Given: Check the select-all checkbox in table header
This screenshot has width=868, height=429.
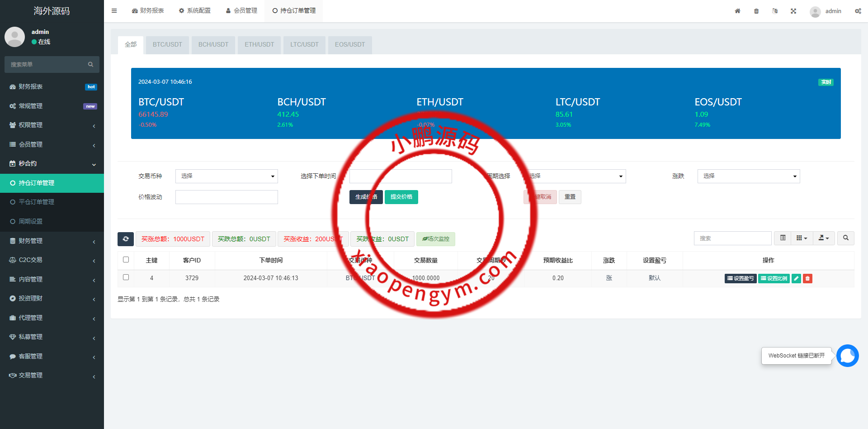Looking at the screenshot, I should coord(126,260).
